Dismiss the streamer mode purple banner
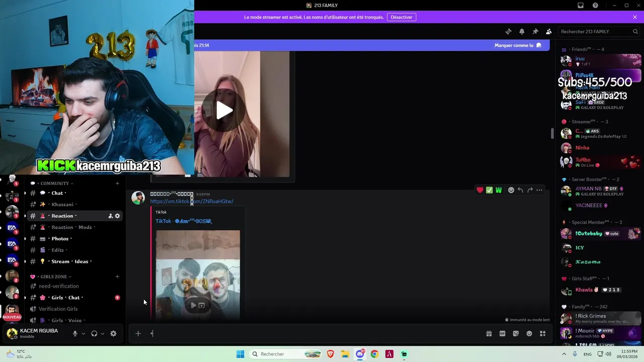Image resolution: width=644 pixels, height=362 pixels. click(x=635, y=17)
